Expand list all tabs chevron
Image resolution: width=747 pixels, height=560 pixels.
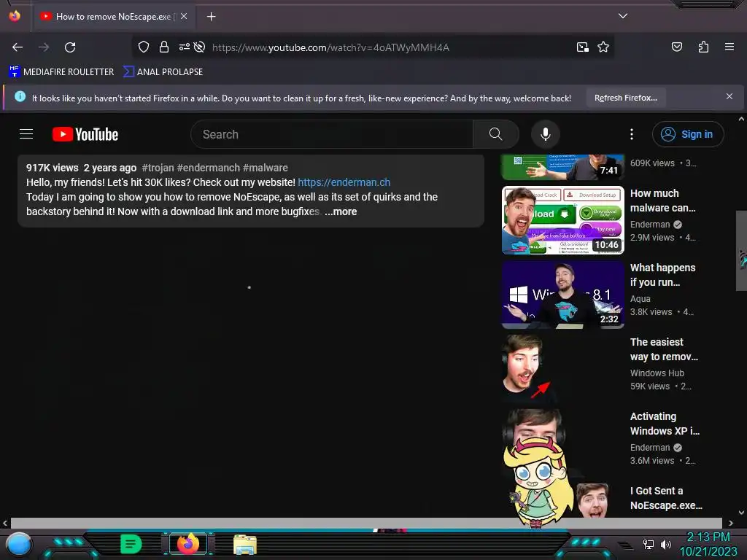[x=623, y=16]
